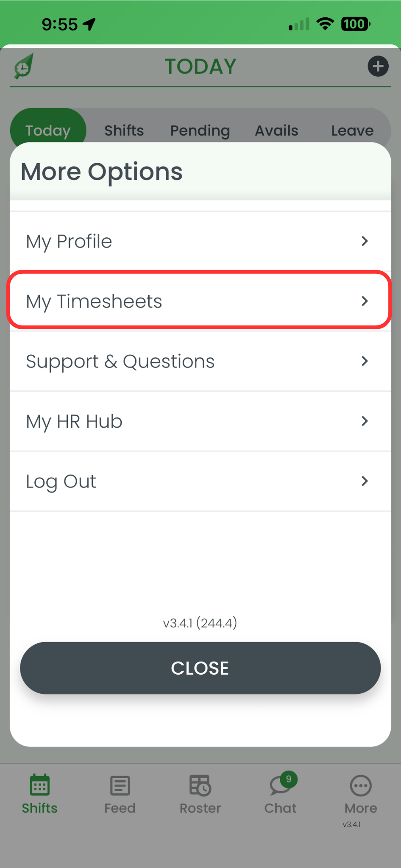Tap the leaf clock app logo

tap(23, 66)
